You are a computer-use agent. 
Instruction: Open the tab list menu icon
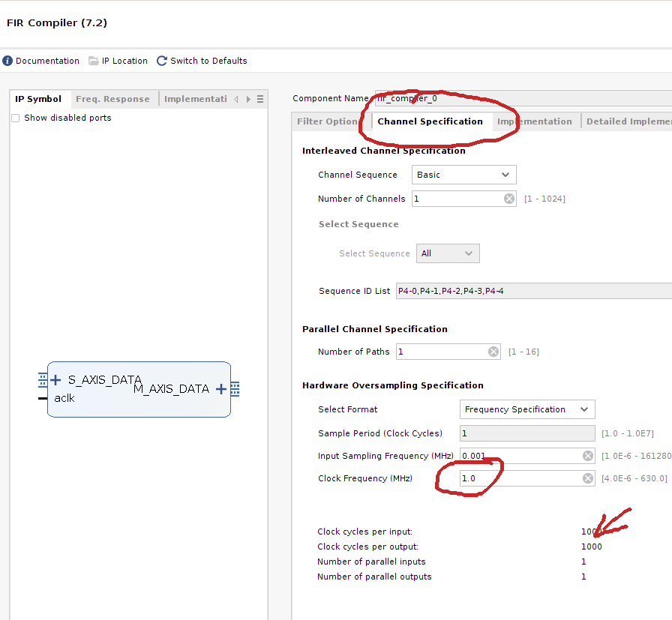[260, 99]
